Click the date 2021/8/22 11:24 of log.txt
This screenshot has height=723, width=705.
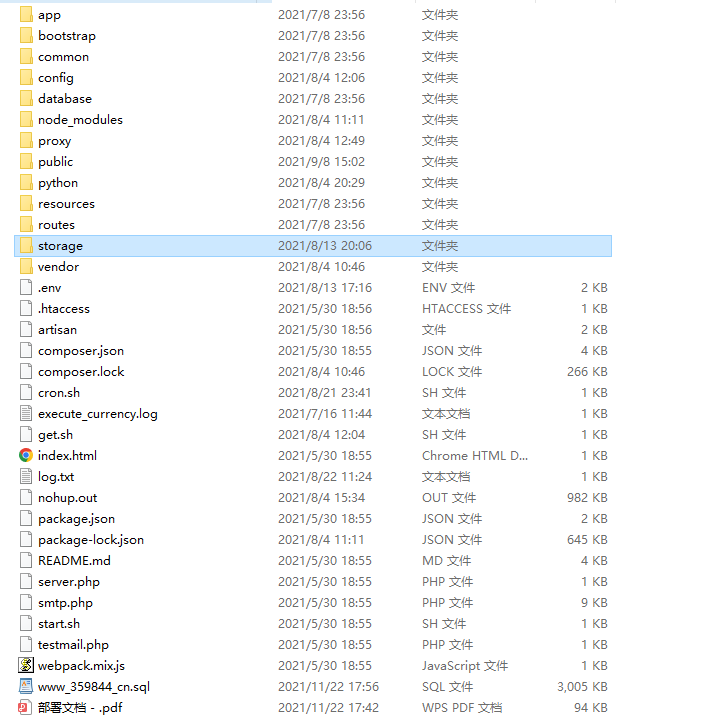[x=325, y=476]
